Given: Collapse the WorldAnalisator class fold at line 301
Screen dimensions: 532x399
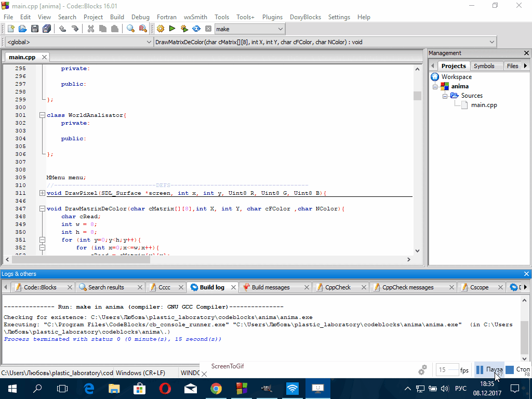Looking at the screenshot, I should coord(42,115).
